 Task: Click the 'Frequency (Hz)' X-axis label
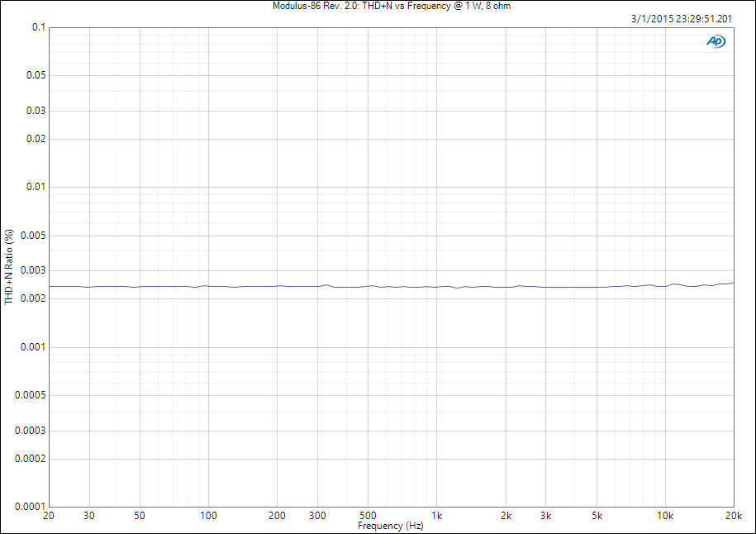391,526
